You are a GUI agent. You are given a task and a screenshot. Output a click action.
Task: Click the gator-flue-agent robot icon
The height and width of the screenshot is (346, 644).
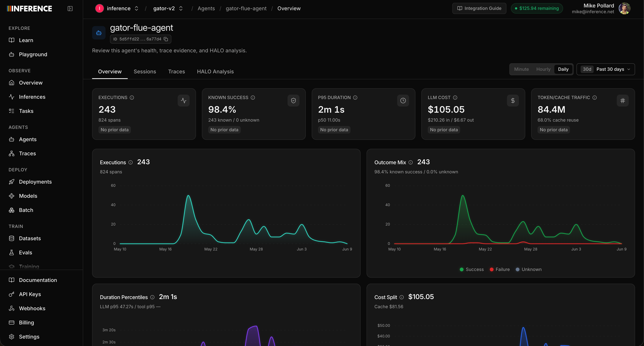99,33
